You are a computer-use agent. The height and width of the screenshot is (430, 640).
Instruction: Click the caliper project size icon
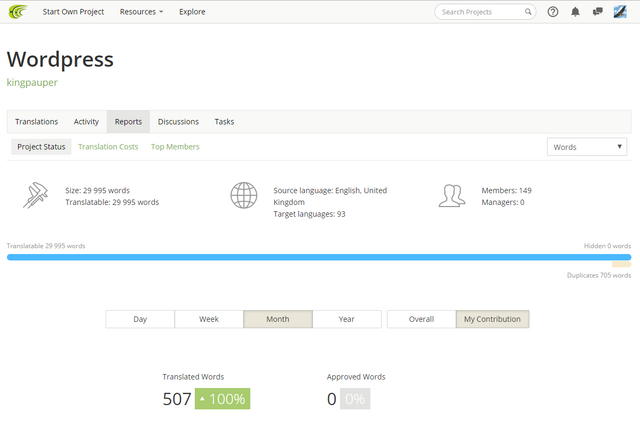36,195
